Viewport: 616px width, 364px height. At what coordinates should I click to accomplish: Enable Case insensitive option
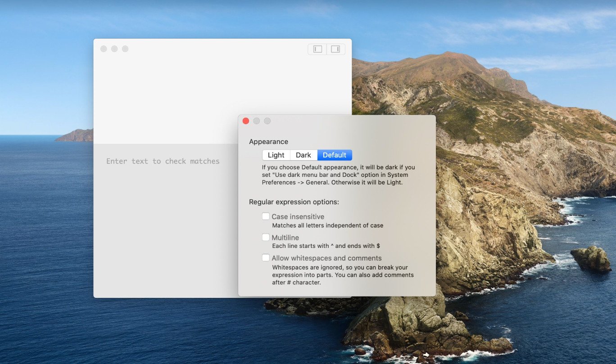pos(266,216)
